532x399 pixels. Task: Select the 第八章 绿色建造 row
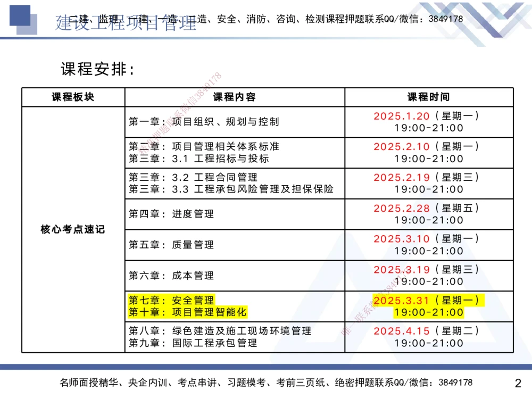(x=221, y=330)
